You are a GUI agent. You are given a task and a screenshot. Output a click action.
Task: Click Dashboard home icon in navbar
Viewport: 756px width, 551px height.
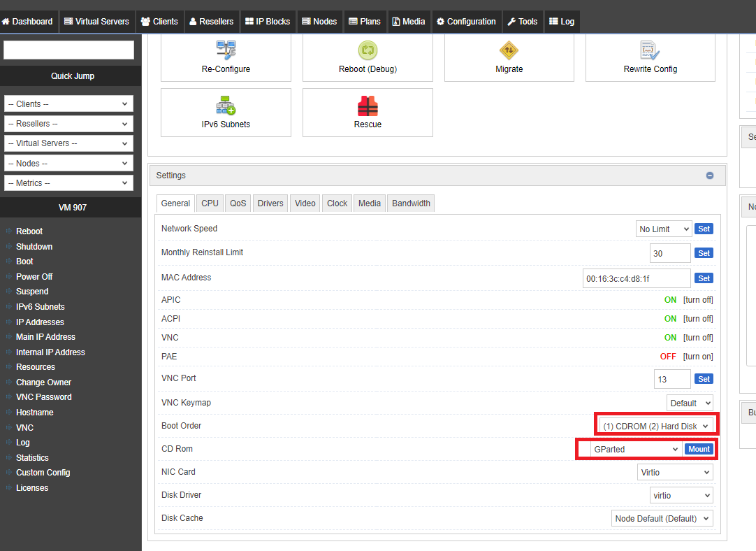coord(6,22)
